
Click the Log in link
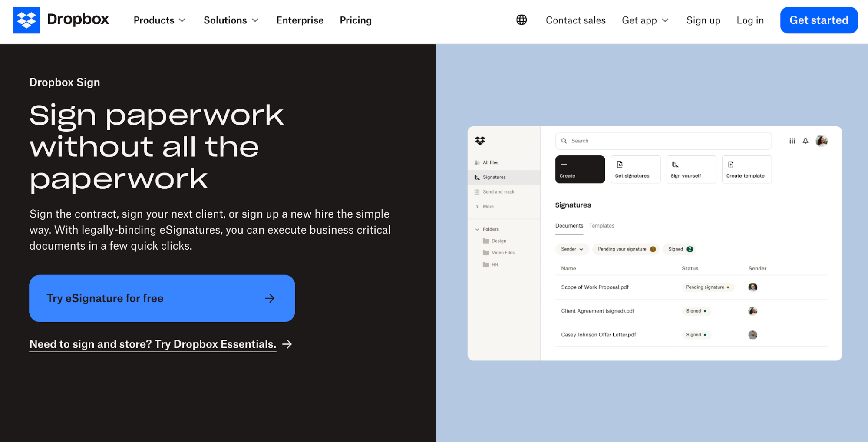pyautogui.click(x=750, y=20)
